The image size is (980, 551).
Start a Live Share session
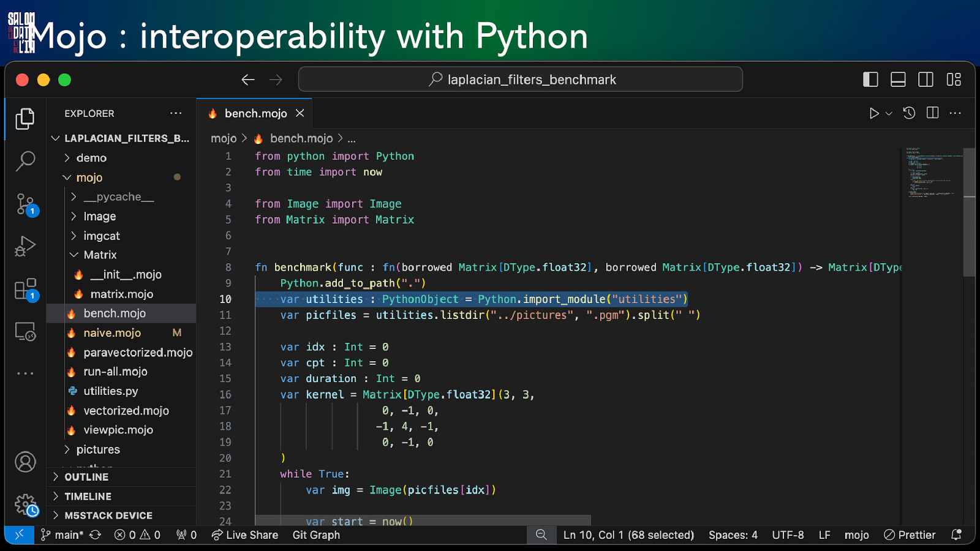tap(244, 534)
